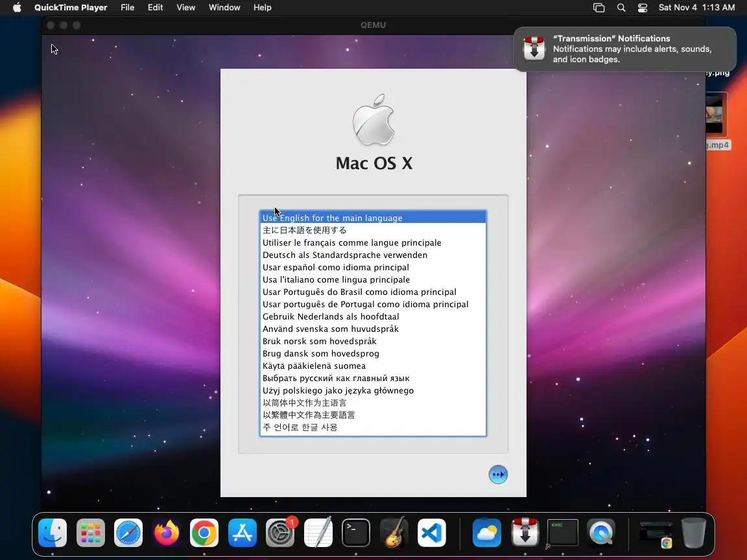Choose Använd svenska som huvudspråk
The image size is (747, 560).
pos(373,329)
